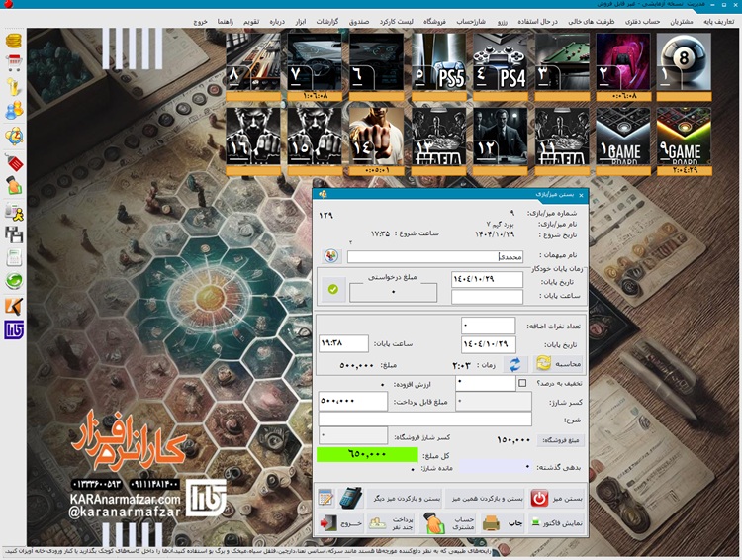The height and width of the screenshot is (560, 742).
Task: Open the calculator sidebar icon
Action: point(14,258)
